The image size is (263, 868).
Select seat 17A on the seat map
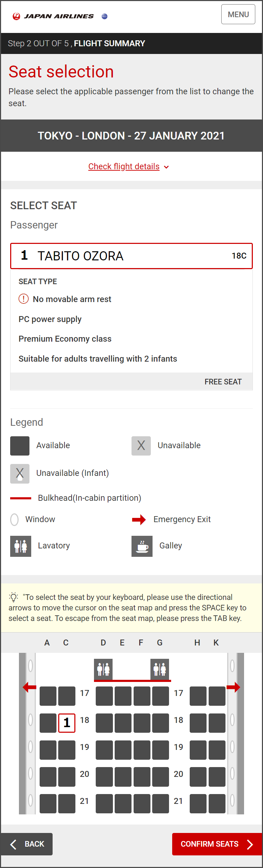pyautogui.click(x=48, y=696)
